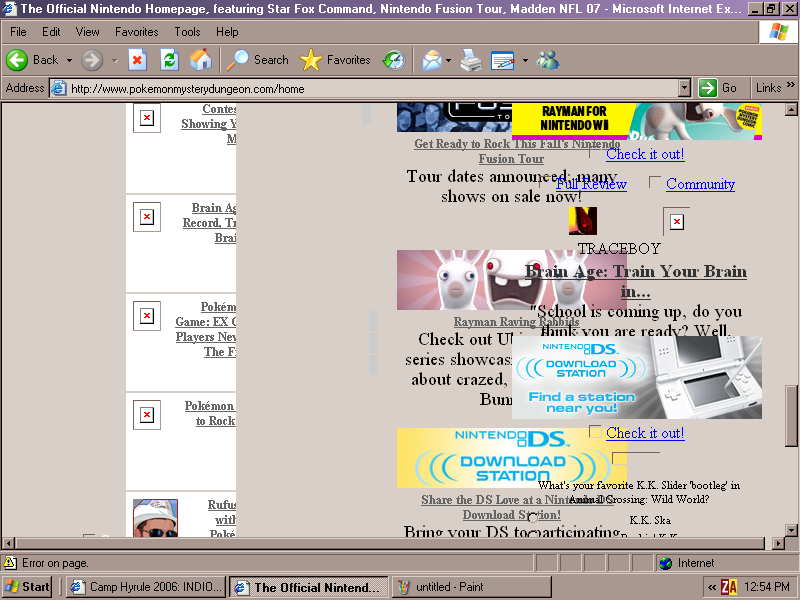Click the horizontal scrollbar left arrow
The width and height of the screenshot is (800, 600).
(8, 543)
